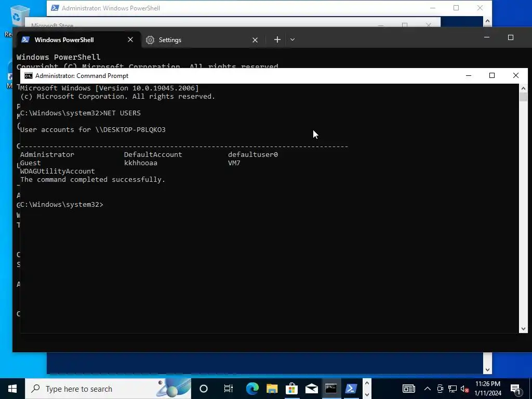Open the Windows Start menu
Image resolution: width=532 pixels, height=399 pixels.
click(x=12, y=389)
